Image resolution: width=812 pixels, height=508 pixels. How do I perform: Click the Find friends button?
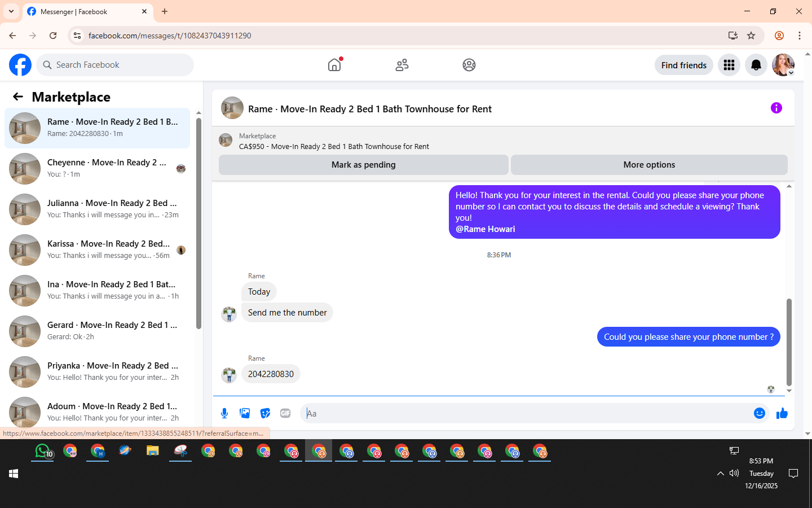point(684,65)
